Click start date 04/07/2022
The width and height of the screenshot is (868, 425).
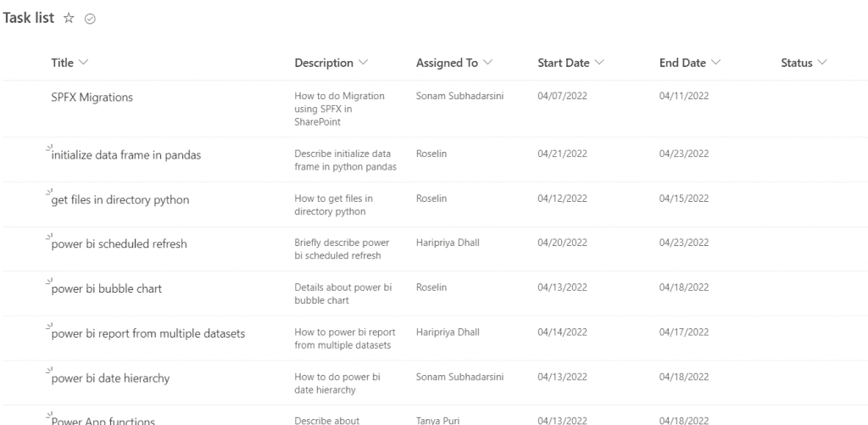(x=563, y=96)
